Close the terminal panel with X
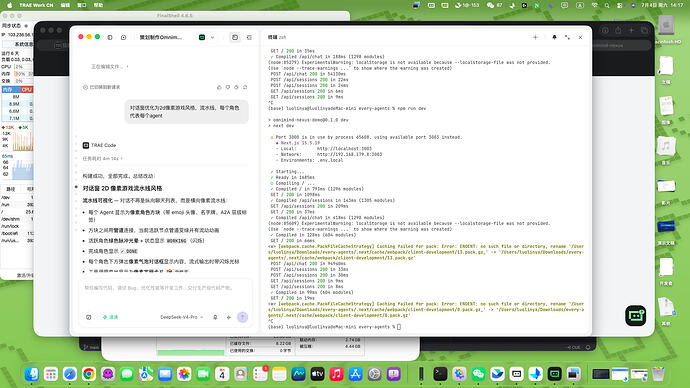 tap(580, 37)
